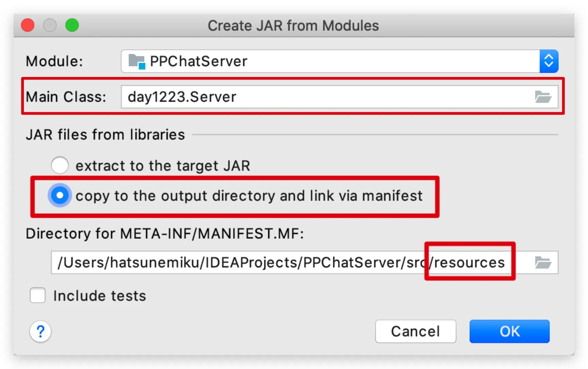
Task: Open the Main Class browse folder icon
Action: 543,97
